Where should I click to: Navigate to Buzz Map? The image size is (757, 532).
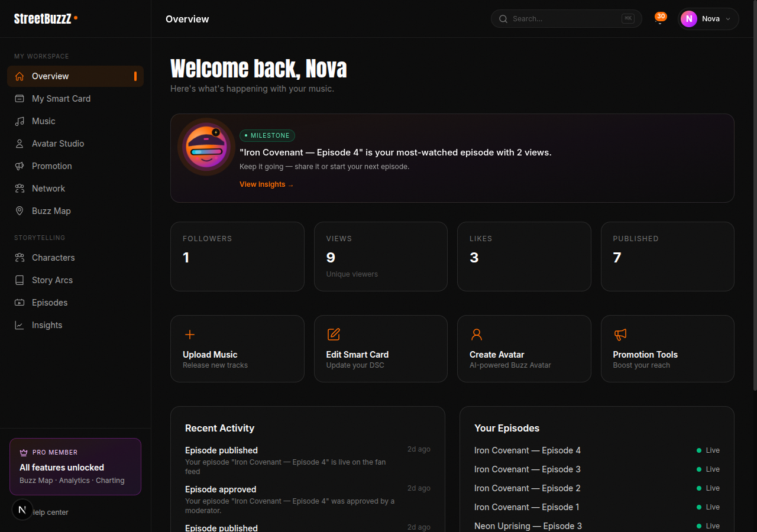click(x=75, y=211)
